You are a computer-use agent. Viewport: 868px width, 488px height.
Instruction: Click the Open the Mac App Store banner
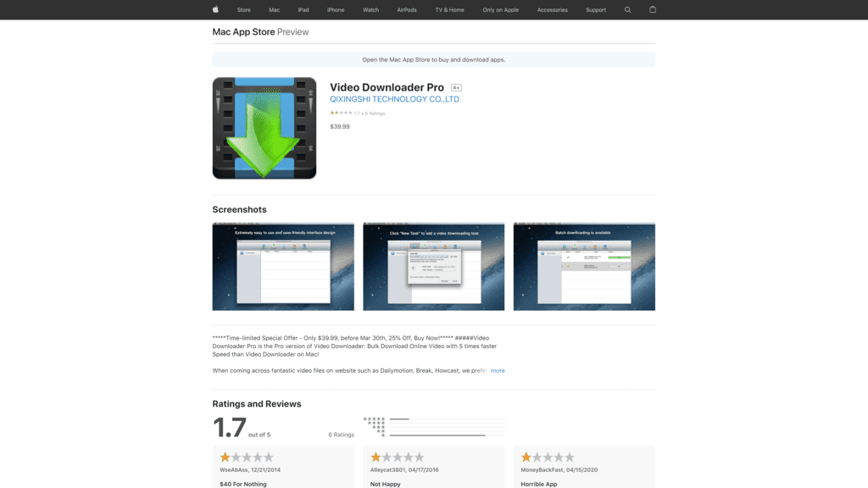coord(433,60)
